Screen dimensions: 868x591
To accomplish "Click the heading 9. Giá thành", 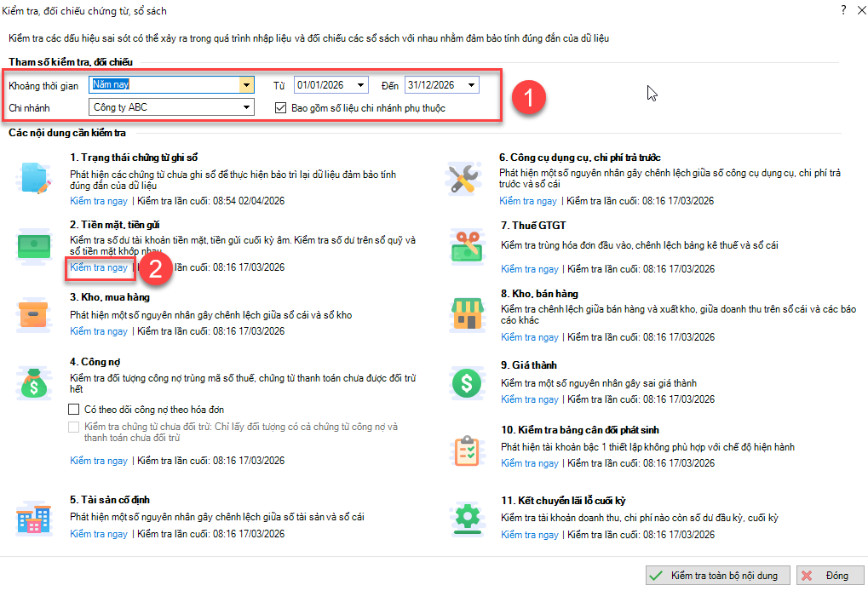I will tap(529, 365).
